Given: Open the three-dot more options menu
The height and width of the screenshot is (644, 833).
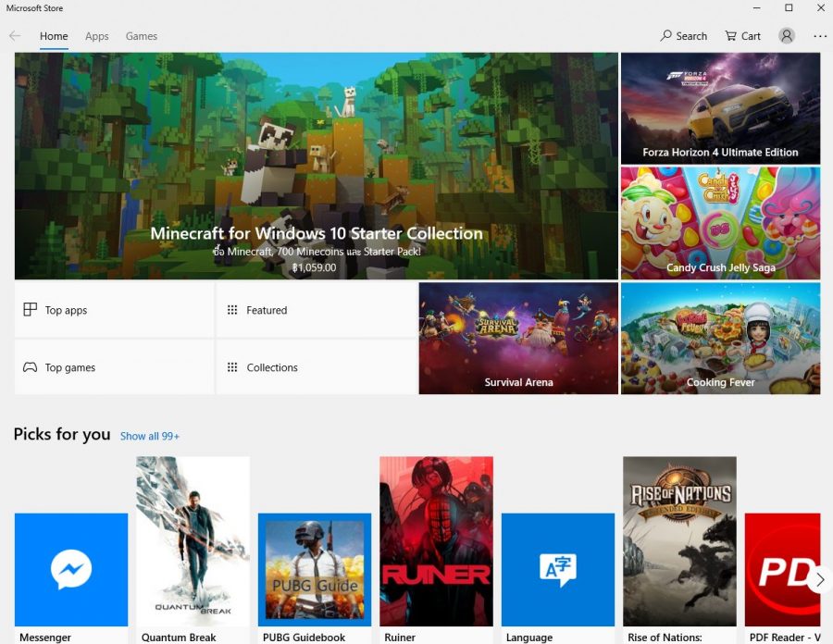Looking at the screenshot, I should point(820,36).
